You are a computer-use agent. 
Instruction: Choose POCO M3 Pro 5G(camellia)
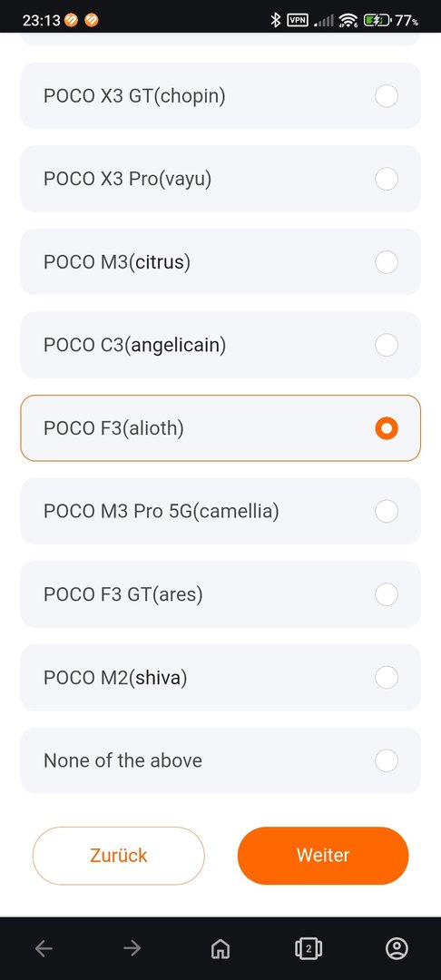click(x=220, y=511)
